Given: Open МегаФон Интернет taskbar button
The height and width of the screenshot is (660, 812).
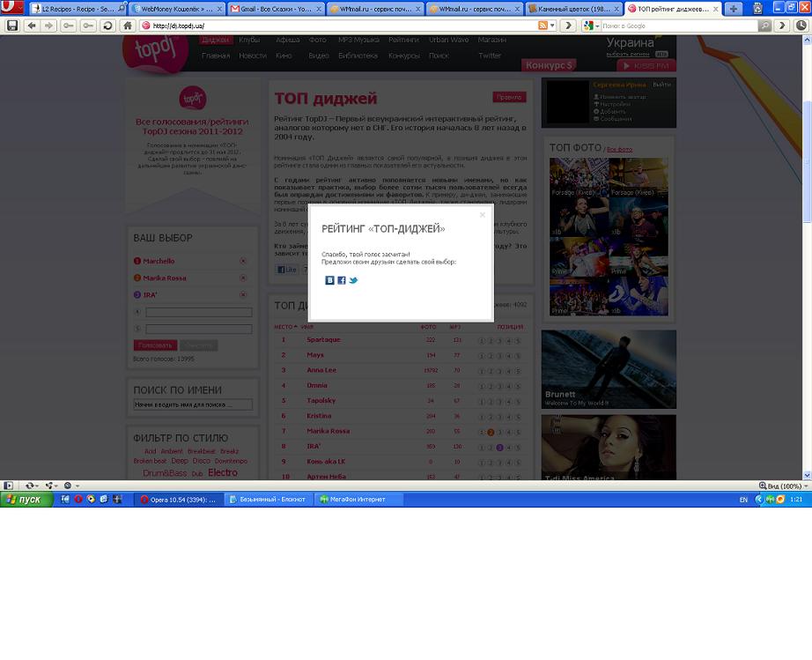Looking at the screenshot, I should (x=358, y=500).
